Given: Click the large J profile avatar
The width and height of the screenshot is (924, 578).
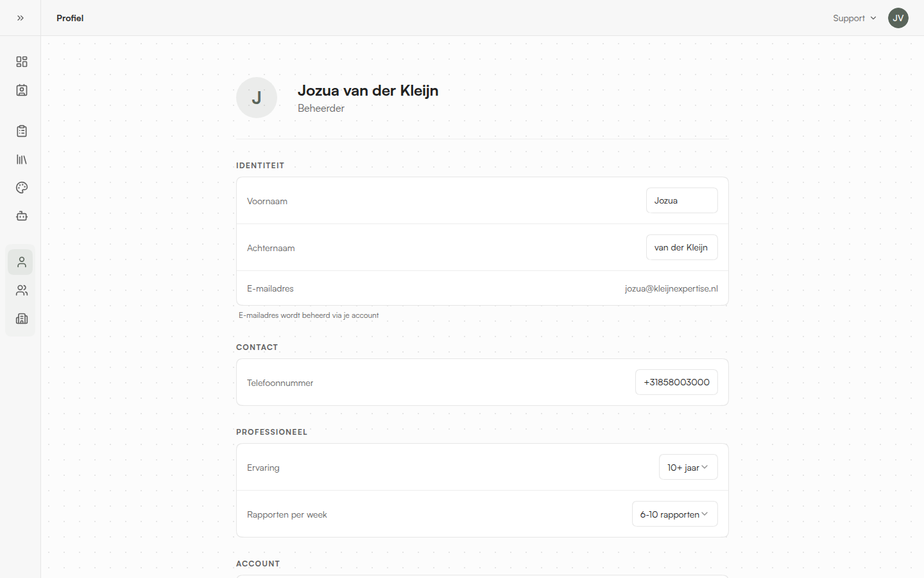Looking at the screenshot, I should pyautogui.click(x=257, y=98).
